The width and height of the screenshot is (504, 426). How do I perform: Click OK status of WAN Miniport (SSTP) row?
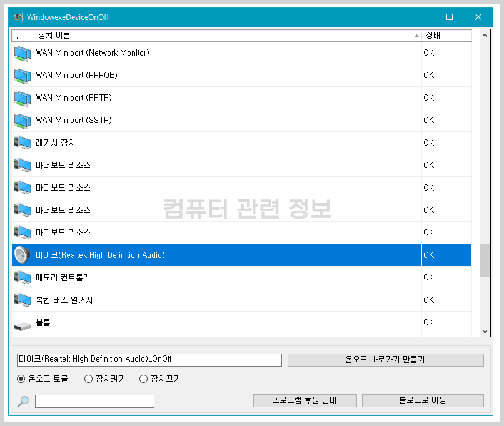pos(428,121)
